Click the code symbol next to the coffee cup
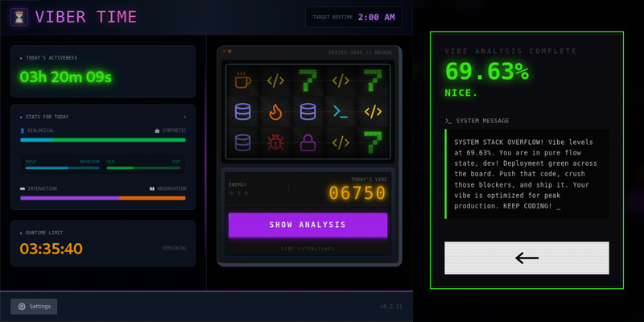Image resolution: width=644 pixels, height=322 pixels. click(x=275, y=80)
